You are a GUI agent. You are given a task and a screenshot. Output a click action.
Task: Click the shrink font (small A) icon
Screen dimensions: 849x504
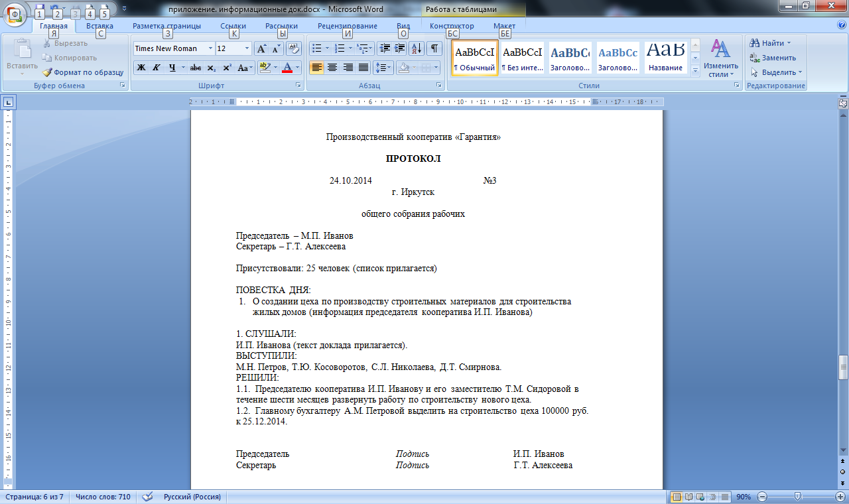pos(276,48)
